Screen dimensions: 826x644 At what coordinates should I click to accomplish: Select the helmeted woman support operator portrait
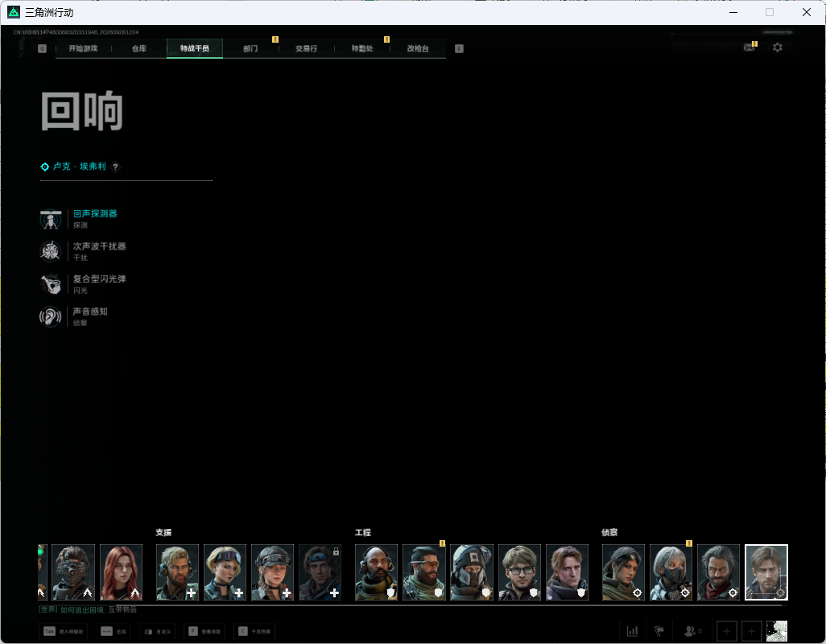coord(272,572)
